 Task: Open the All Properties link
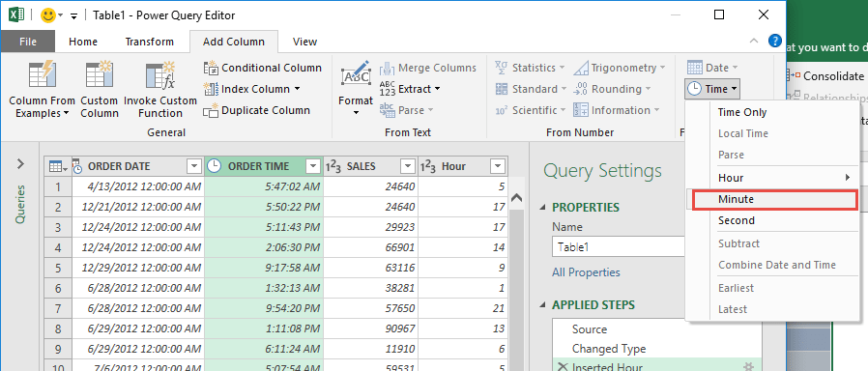coord(586,272)
